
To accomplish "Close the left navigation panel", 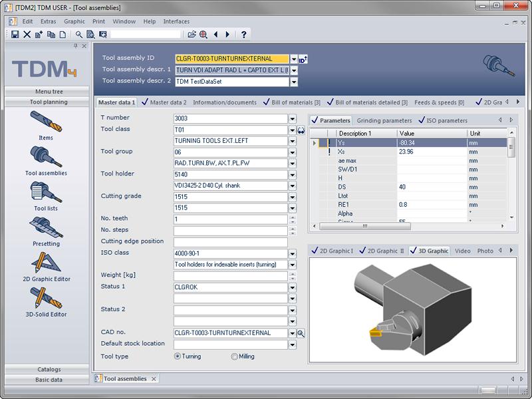I will [x=84, y=46].
